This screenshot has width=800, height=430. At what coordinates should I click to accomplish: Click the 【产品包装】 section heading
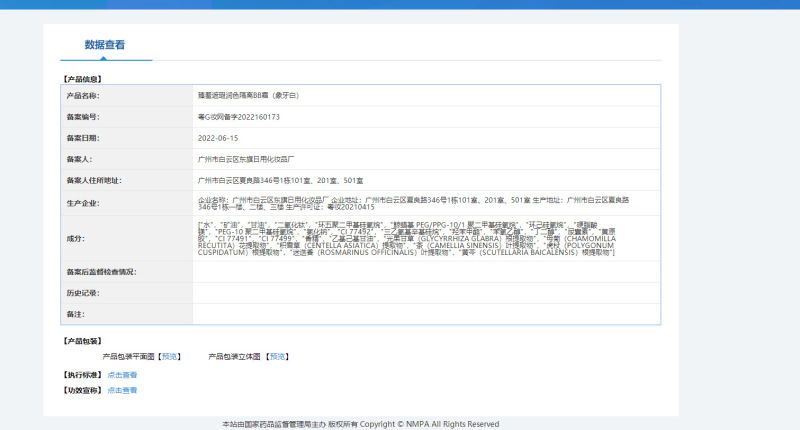83,341
